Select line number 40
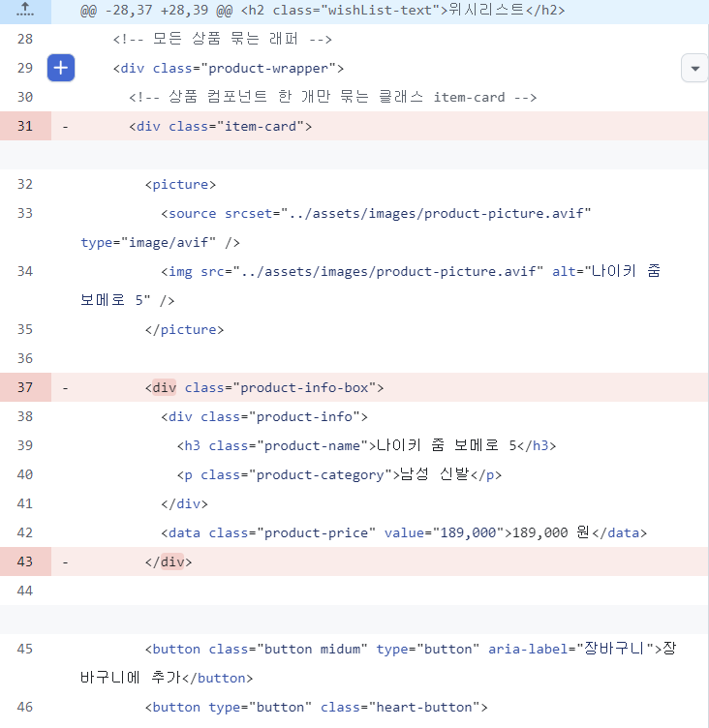This screenshot has height=728, width=709. point(25,474)
